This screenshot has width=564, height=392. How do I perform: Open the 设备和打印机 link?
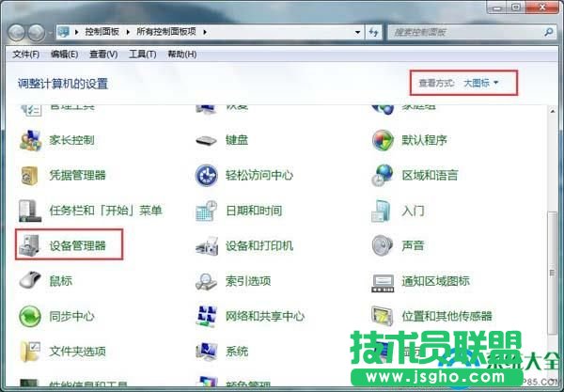[x=259, y=246]
